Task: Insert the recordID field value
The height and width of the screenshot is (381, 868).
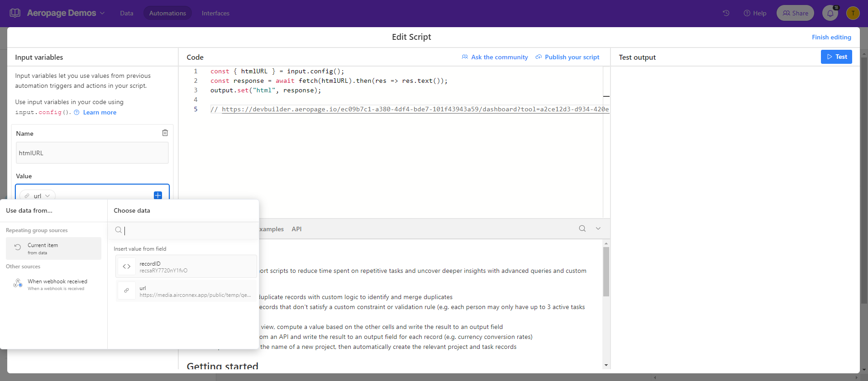Action: [x=186, y=267]
